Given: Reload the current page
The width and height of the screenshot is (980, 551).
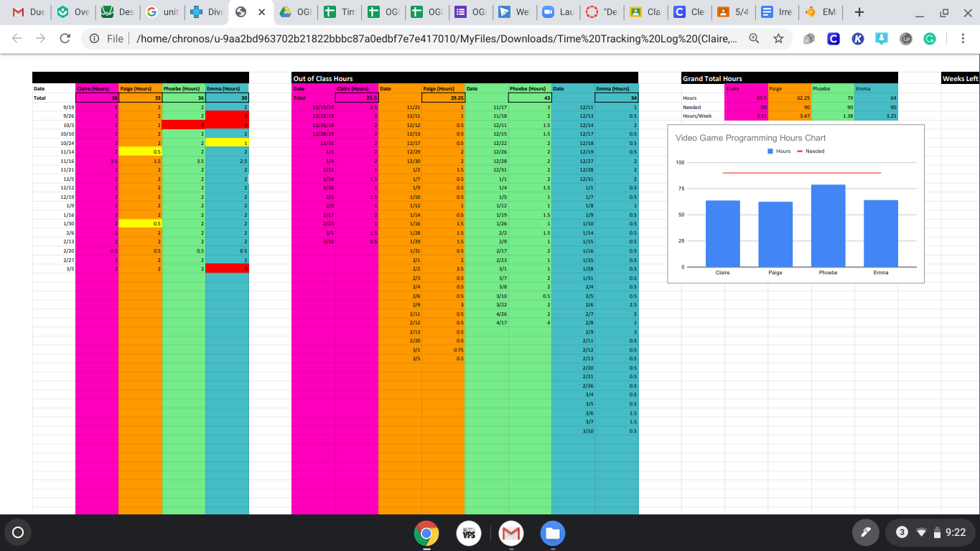Looking at the screenshot, I should [67, 38].
